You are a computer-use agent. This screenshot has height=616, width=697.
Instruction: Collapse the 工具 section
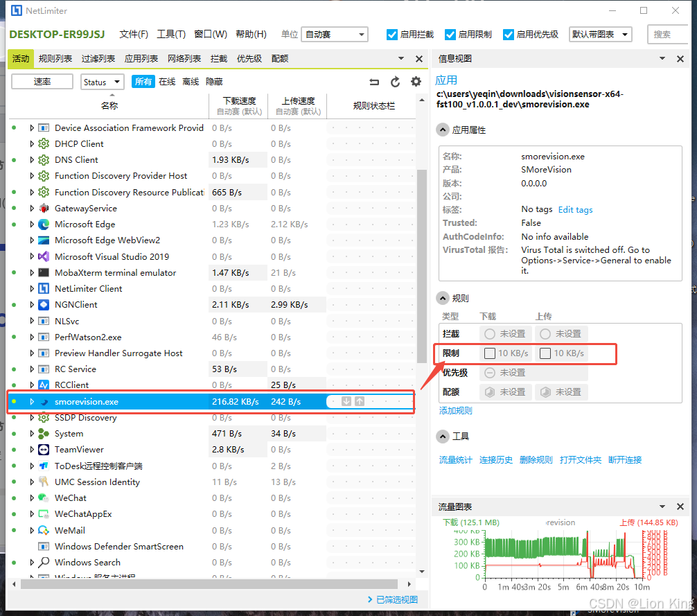pos(442,437)
